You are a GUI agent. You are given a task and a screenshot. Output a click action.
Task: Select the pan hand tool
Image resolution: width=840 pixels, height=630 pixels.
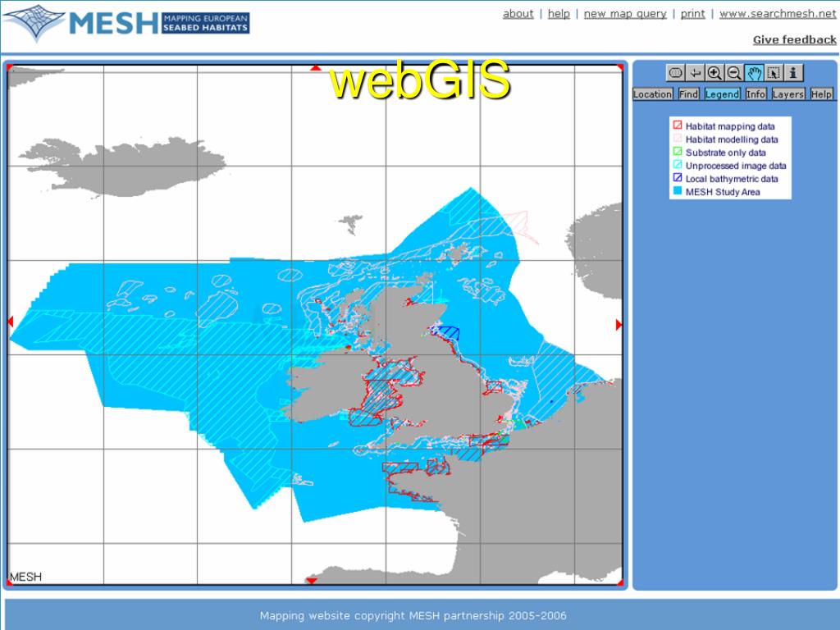[x=754, y=72]
